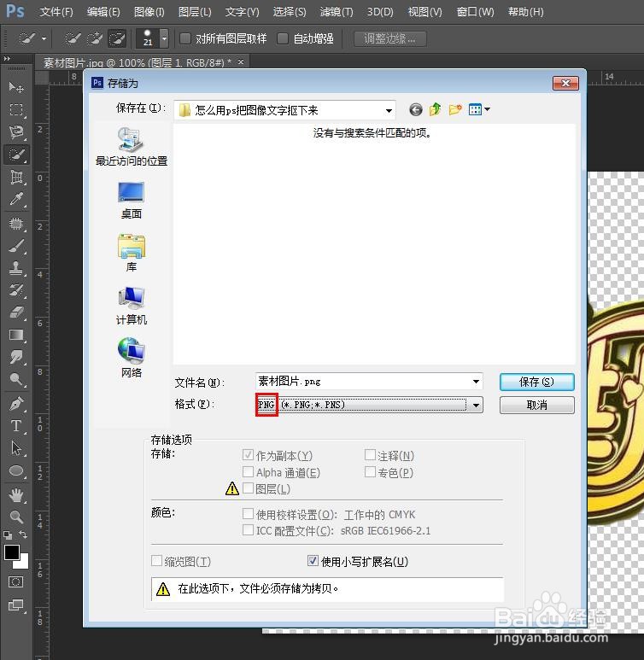The image size is (644, 660).
Task: Select the Eyedropper tool
Action: [x=16, y=199]
